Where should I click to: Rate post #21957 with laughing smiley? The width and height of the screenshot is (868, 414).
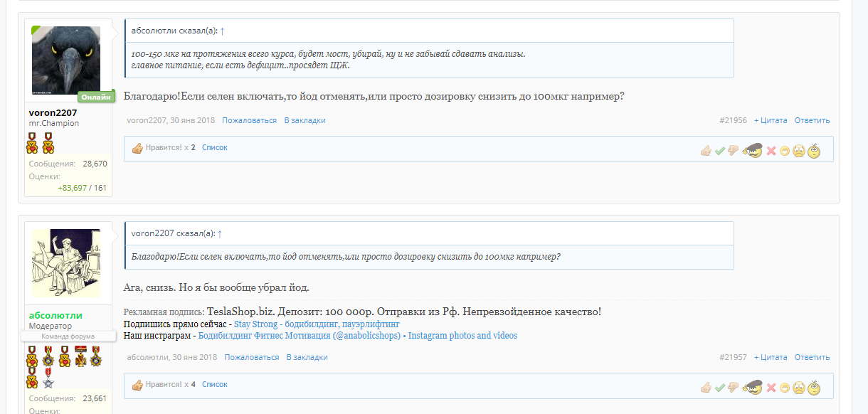click(785, 388)
